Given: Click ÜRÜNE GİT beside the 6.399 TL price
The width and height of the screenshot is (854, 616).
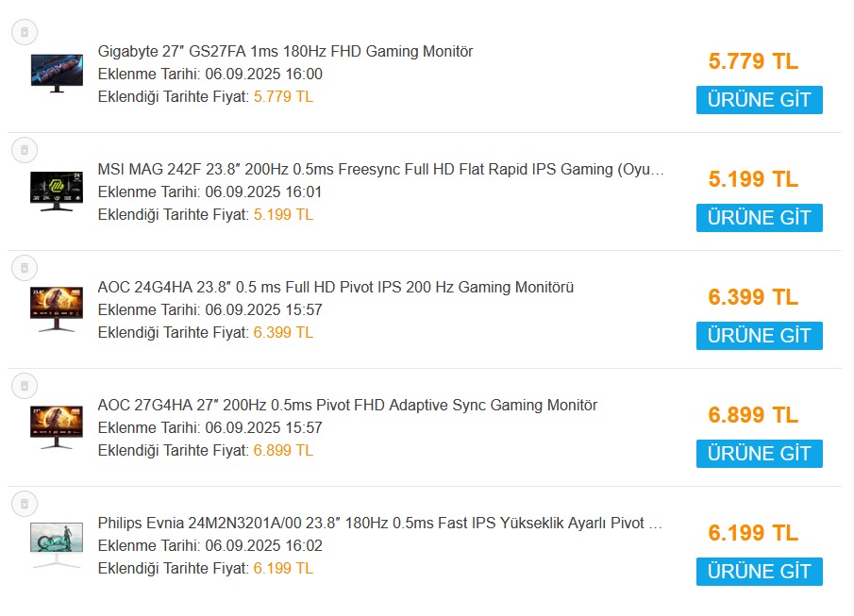Looking at the screenshot, I should click(x=759, y=336).
